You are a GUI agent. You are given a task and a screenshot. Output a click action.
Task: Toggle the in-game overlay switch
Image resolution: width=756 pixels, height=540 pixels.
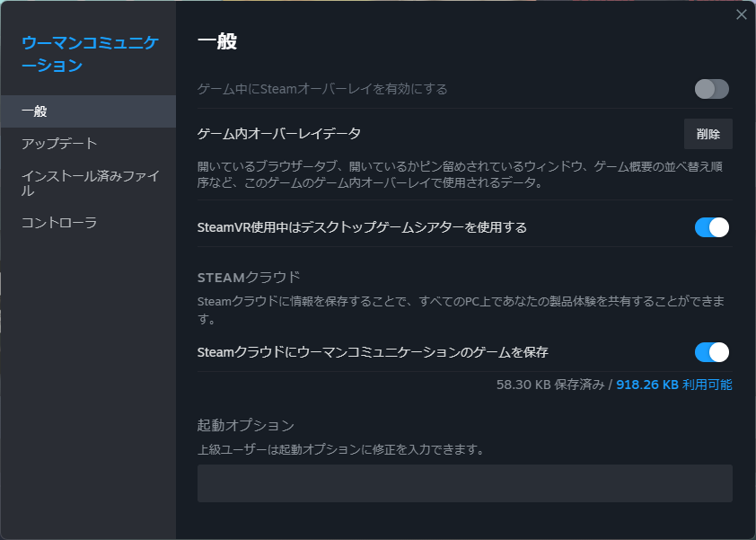click(710, 89)
